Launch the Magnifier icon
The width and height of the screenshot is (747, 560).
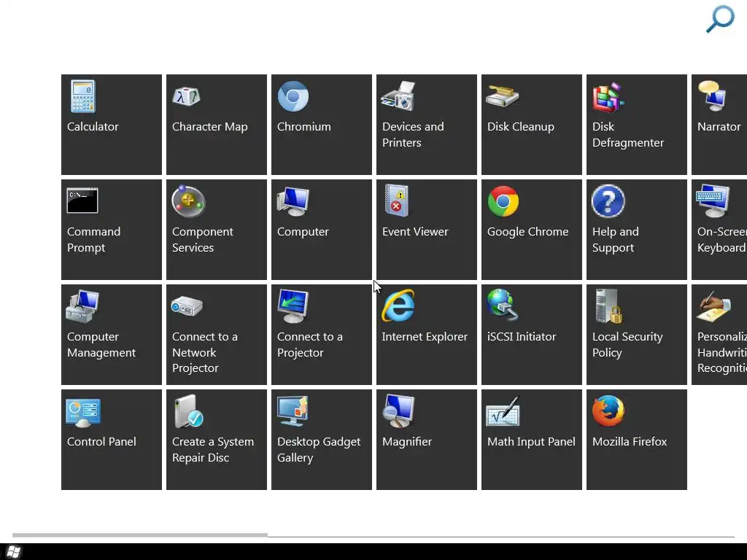(x=399, y=411)
